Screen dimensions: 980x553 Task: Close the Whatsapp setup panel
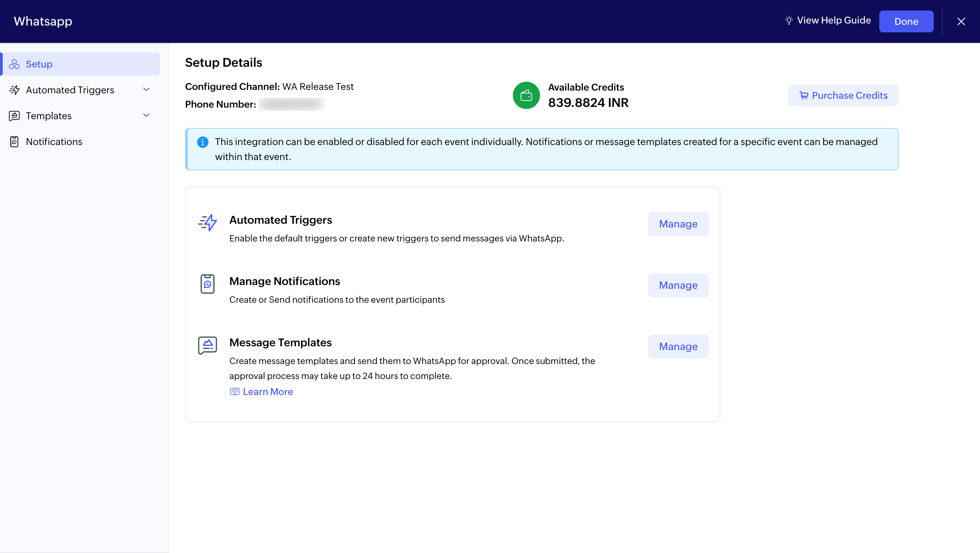click(961, 21)
